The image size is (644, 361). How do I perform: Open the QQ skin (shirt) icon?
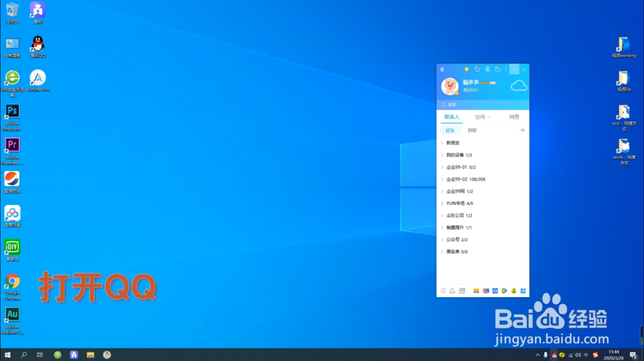click(477, 70)
